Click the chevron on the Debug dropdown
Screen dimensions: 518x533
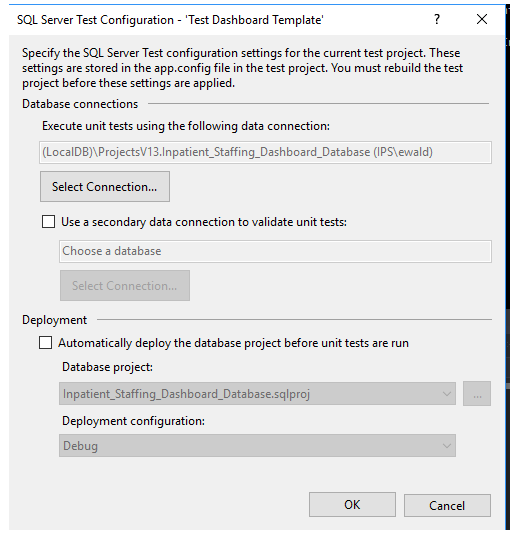click(x=447, y=446)
